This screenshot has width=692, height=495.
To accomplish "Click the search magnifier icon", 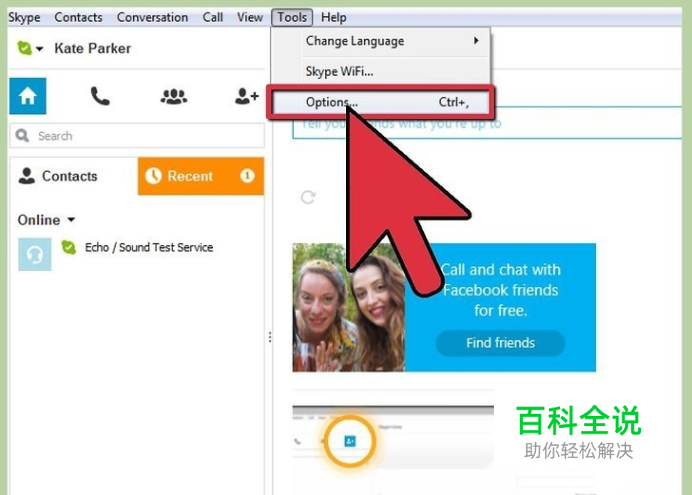I will click(22, 135).
